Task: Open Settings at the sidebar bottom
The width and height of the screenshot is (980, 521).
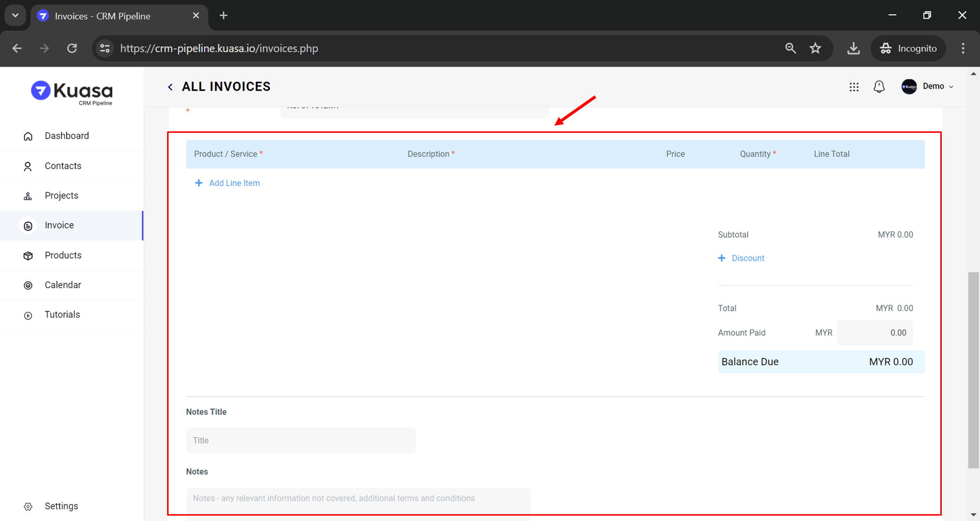Action: coord(61,506)
